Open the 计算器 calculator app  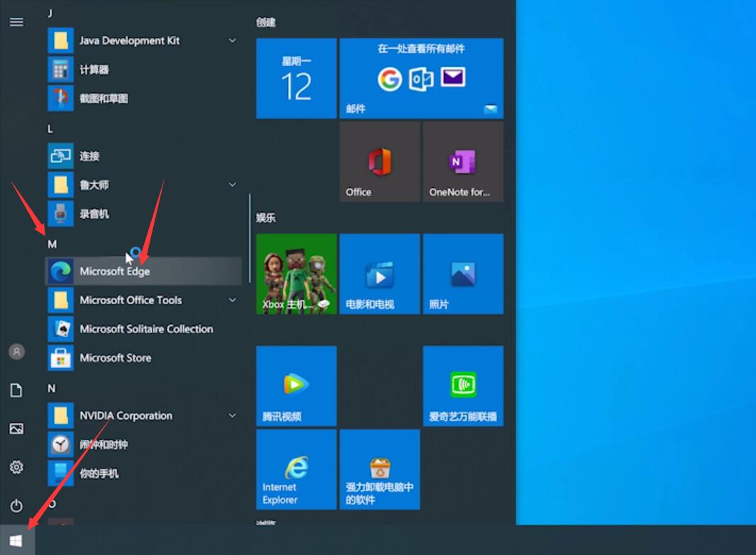[x=144, y=69]
